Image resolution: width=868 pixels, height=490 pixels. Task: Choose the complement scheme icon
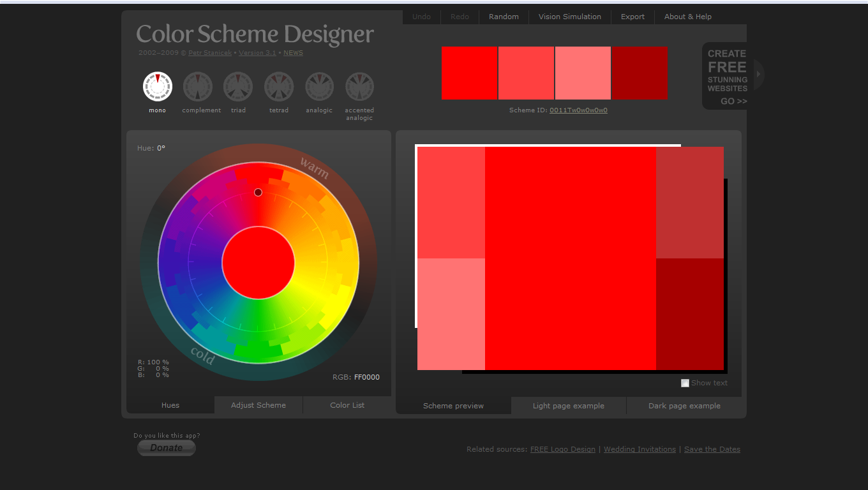pos(198,86)
